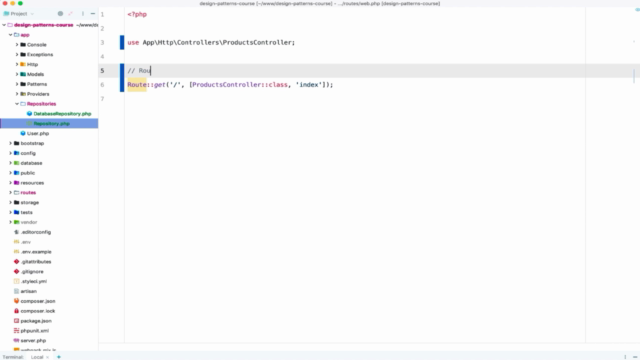Select the Http folder icon
The height and width of the screenshot is (360, 640).
[x=23, y=64]
